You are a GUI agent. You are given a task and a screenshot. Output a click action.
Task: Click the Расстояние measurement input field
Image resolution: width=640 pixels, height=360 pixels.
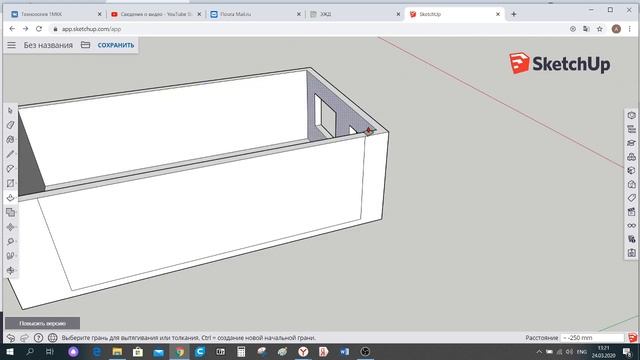click(x=593, y=338)
